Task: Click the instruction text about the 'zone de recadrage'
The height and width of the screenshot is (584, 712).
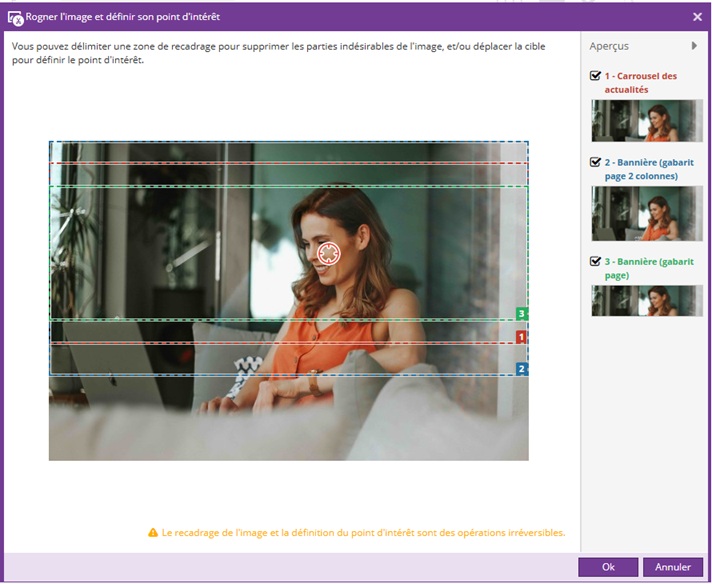Action: tap(278, 53)
